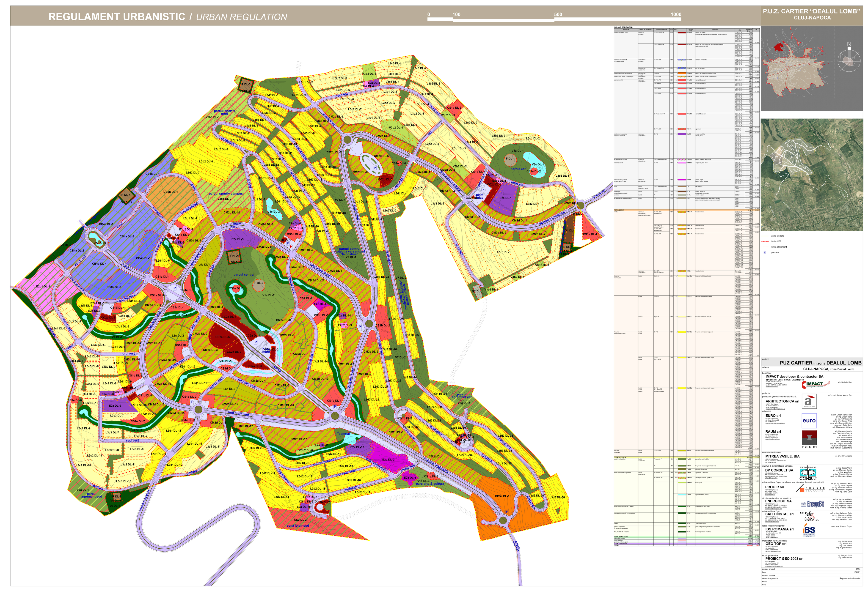868x591 pixels.
Task: Click the orange limita aliniament legend line
Action: 765,247
